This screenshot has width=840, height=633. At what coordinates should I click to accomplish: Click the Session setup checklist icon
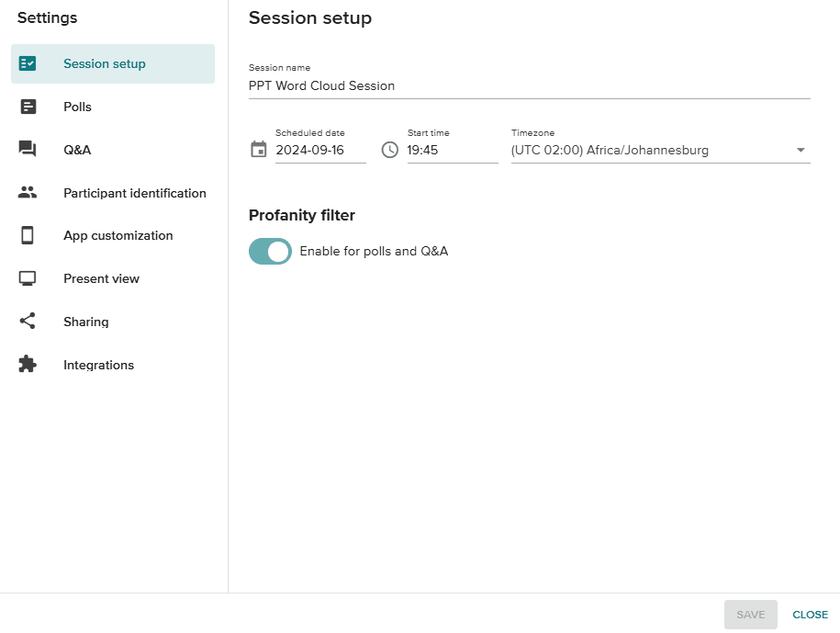click(28, 63)
